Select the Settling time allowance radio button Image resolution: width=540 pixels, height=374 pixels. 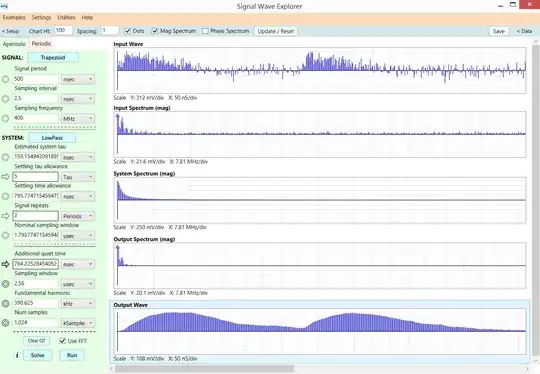[x=5, y=196]
